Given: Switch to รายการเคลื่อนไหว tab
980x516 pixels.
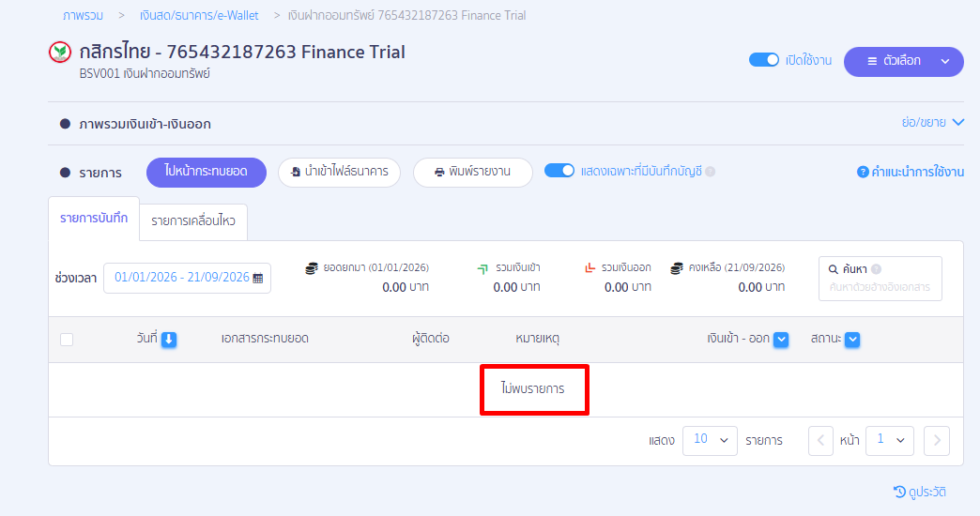Looking at the screenshot, I should [x=193, y=221].
